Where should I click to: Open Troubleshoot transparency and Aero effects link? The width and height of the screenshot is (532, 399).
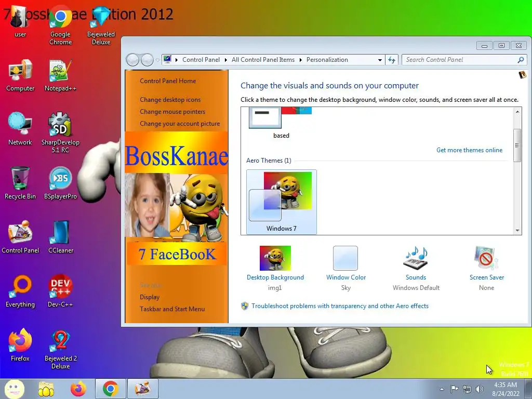click(x=340, y=305)
